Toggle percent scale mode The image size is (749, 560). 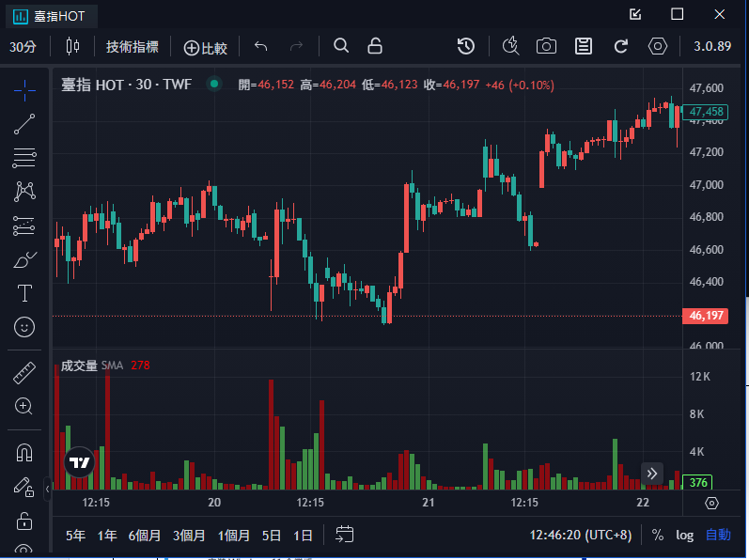click(658, 535)
